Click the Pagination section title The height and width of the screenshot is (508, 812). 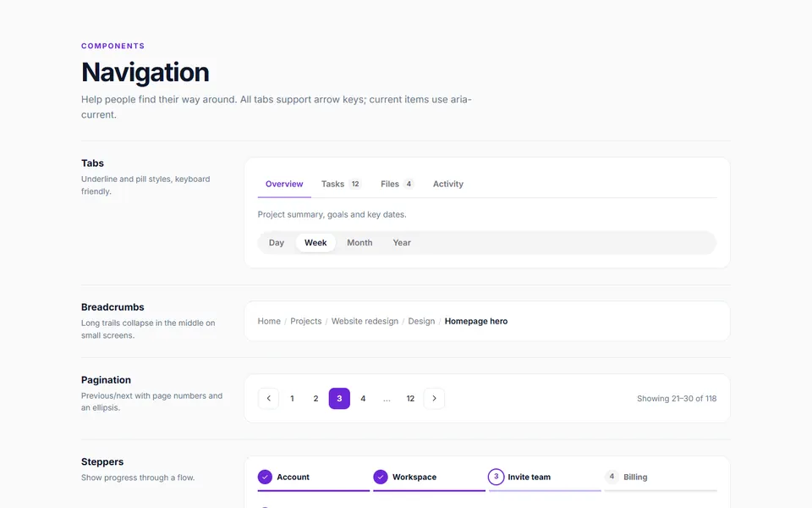[106, 380]
